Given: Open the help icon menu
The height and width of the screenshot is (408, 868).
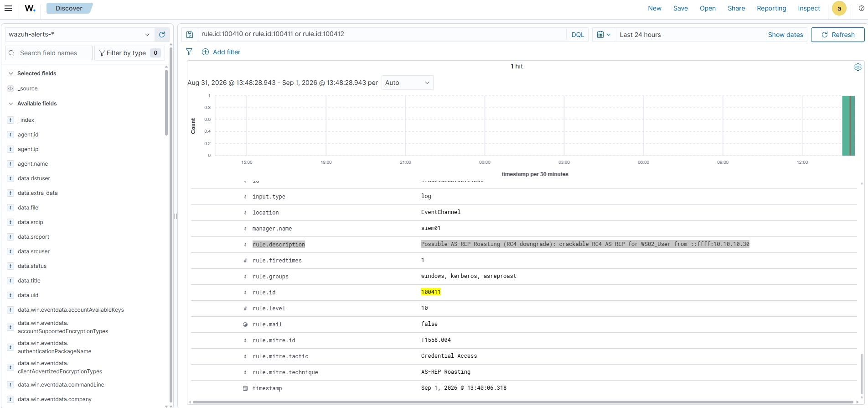Looking at the screenshot, I should click(x=861, y=8).
